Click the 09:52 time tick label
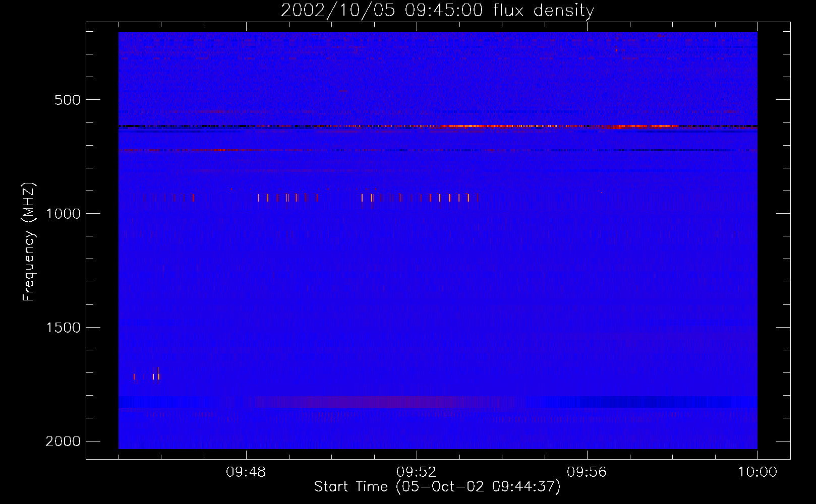 [x=416, y=472]
